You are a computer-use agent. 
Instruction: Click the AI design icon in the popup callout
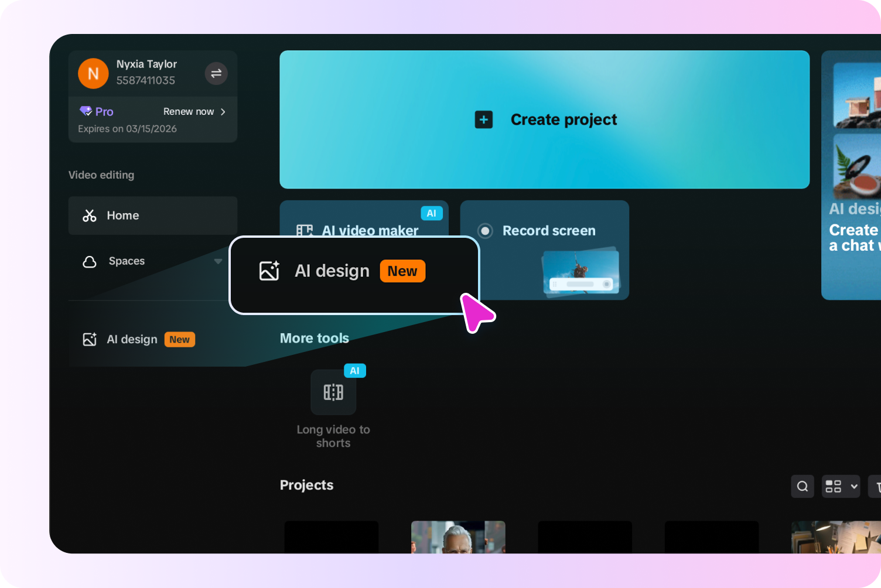269,271
